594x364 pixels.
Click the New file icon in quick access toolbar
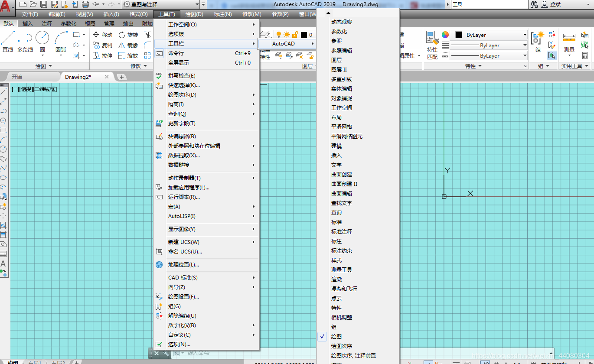pyautogui.click(x=22, y=4)
